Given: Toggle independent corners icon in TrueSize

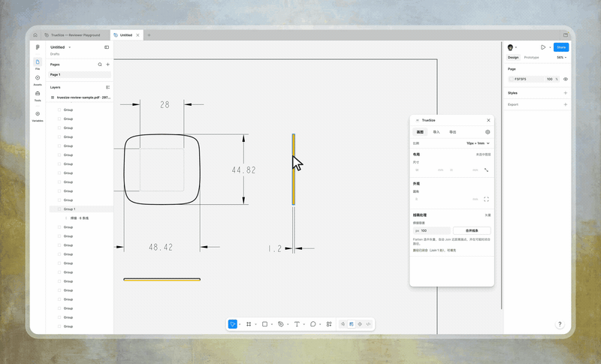Looking at the screenshot, I should pos(486,199).
